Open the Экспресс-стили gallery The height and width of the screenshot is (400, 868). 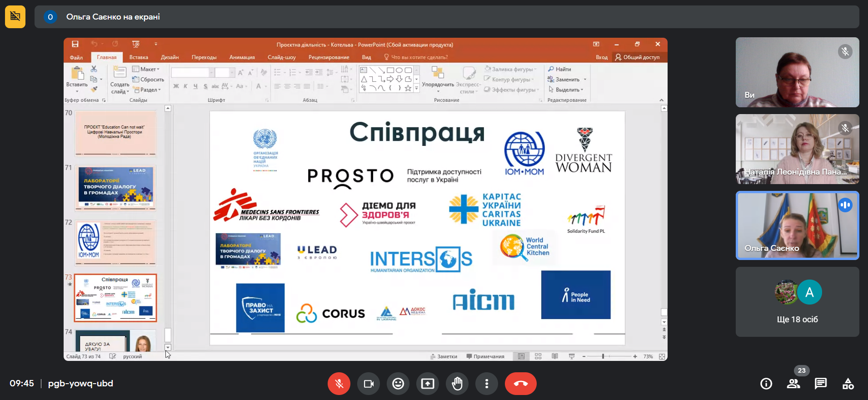click(468, 80)
